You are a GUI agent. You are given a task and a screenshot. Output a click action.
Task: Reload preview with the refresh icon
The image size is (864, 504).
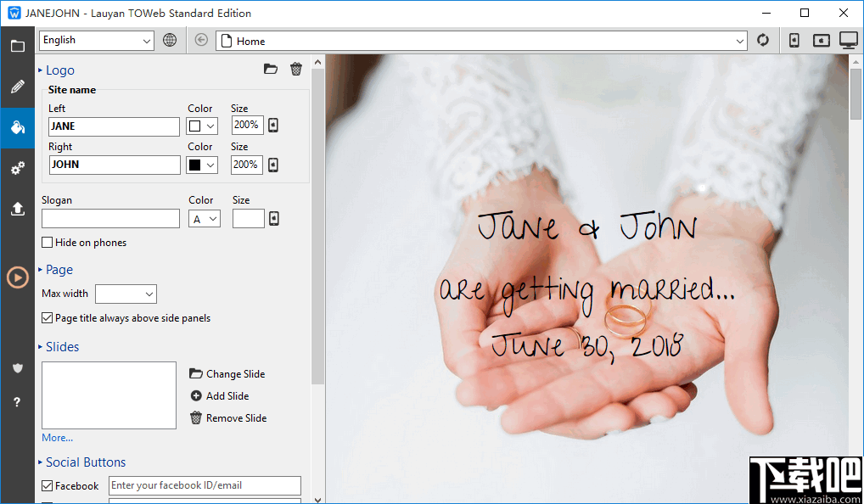coord(763,40)
